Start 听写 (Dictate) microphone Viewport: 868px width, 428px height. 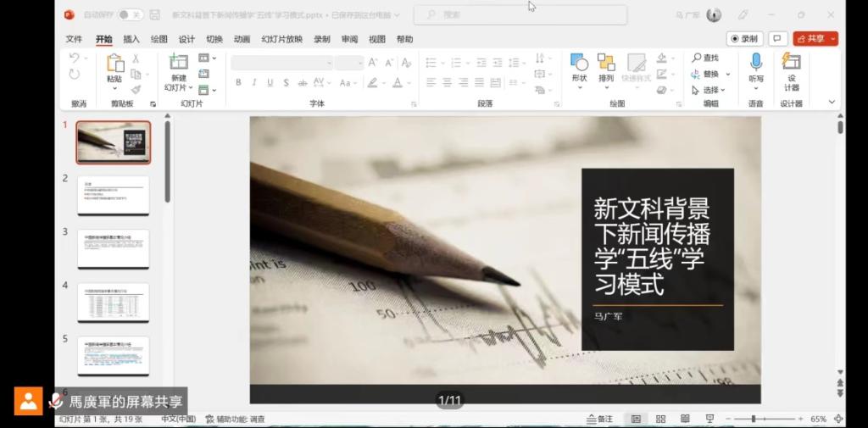coord(755,62)
